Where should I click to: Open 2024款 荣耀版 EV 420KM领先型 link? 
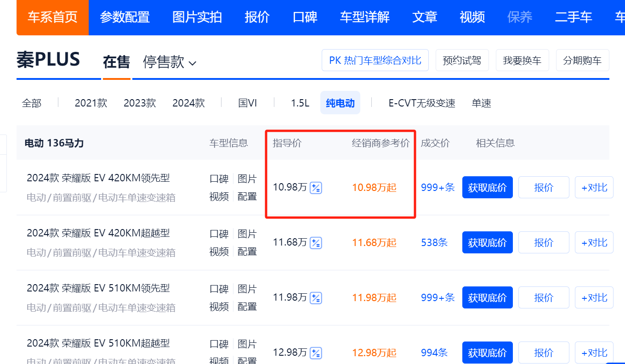click(98, 178)
